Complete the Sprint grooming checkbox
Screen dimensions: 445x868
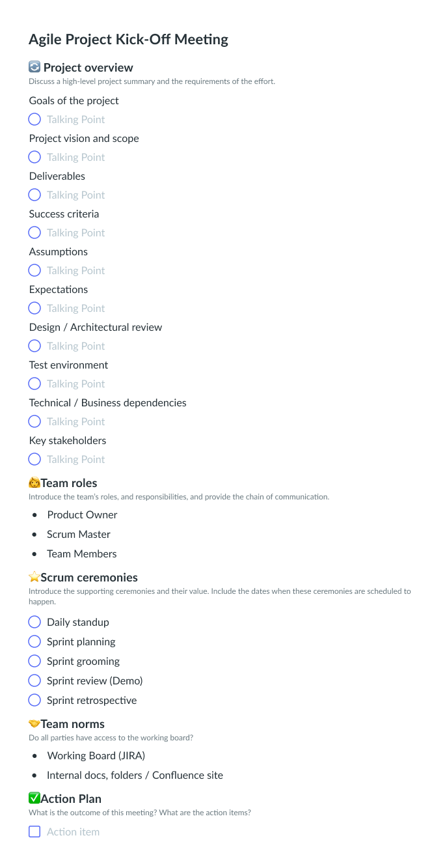click(34, 661)
